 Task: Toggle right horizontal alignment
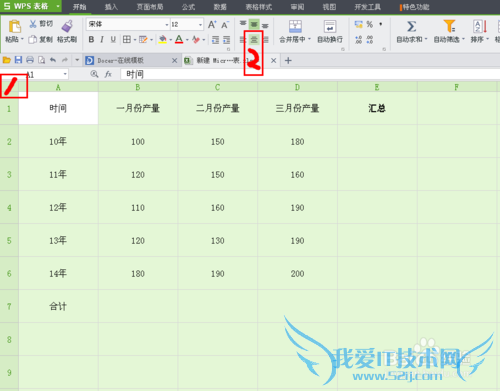point(266,40)
